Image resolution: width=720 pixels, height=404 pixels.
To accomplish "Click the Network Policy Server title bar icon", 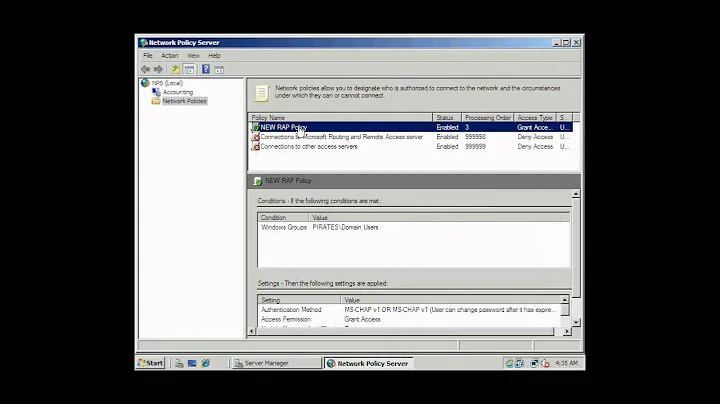I will coord(144,43).
